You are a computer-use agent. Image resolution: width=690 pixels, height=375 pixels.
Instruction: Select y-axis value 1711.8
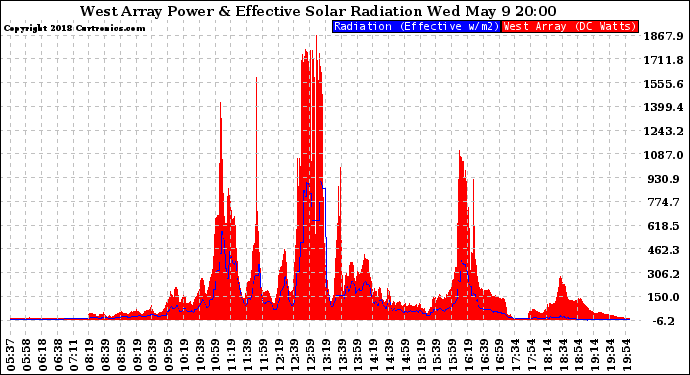point(664,60)
